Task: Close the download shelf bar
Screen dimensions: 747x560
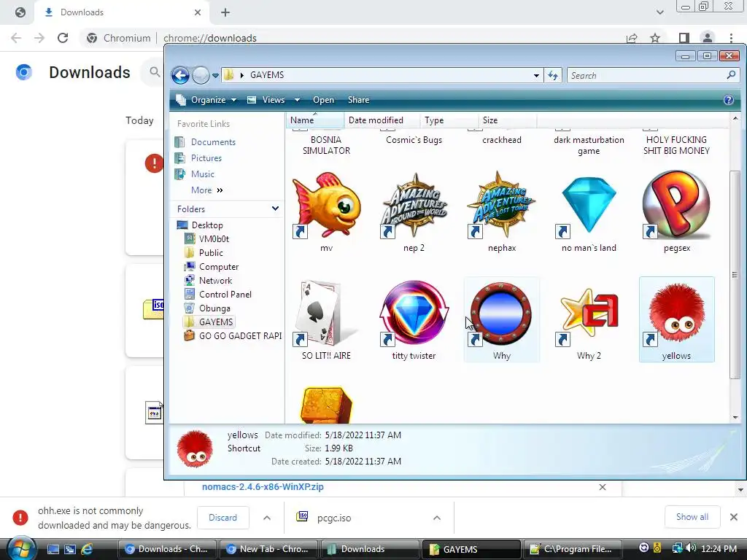Action: click(x=734, y=517)
